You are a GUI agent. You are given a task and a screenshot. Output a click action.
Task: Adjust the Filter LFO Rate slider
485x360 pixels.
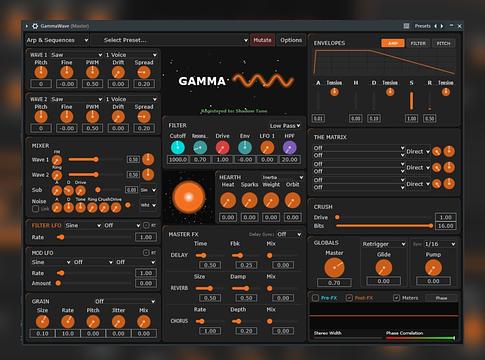[x=94, y=237]
